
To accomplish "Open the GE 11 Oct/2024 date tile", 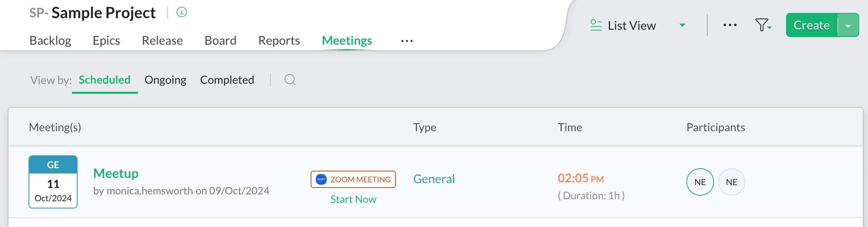I will [53, 182].
